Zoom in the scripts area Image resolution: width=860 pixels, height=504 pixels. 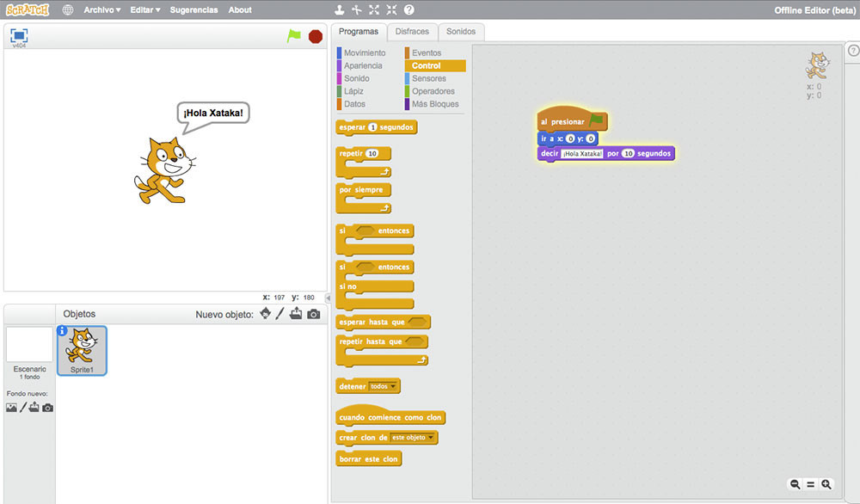point(826,484)
